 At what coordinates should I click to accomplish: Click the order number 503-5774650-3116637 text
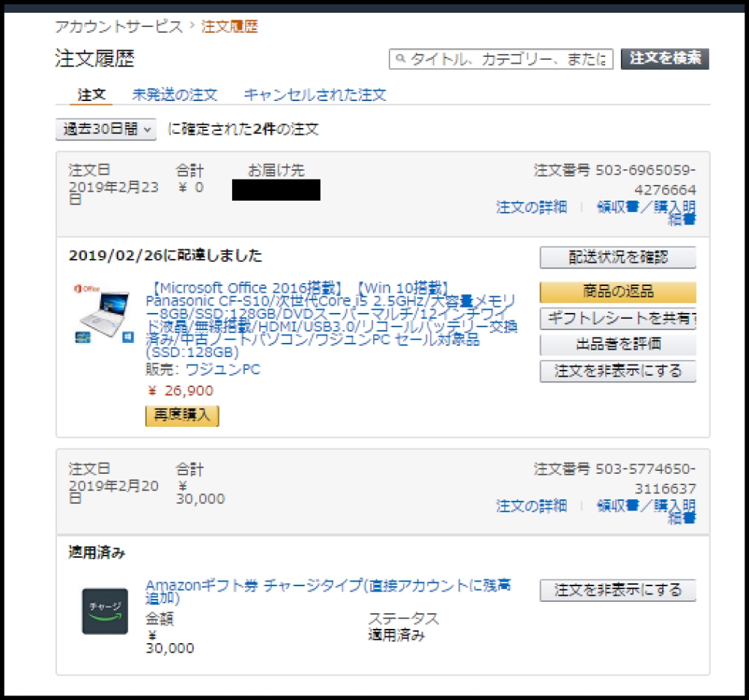point(646,478)
